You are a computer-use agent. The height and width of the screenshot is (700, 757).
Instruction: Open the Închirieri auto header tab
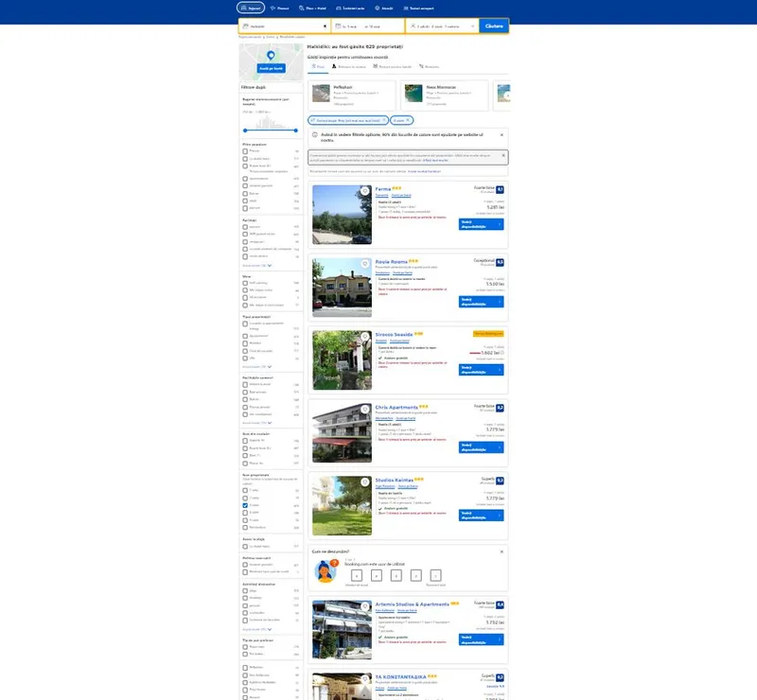[x=350, y=9]
